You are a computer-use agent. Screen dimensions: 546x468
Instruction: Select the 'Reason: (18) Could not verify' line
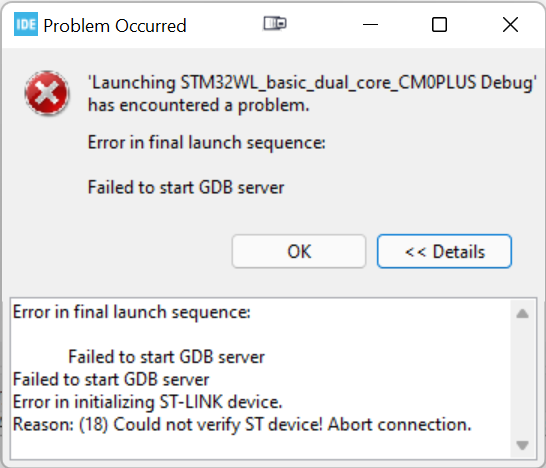(x=242, y=424)
